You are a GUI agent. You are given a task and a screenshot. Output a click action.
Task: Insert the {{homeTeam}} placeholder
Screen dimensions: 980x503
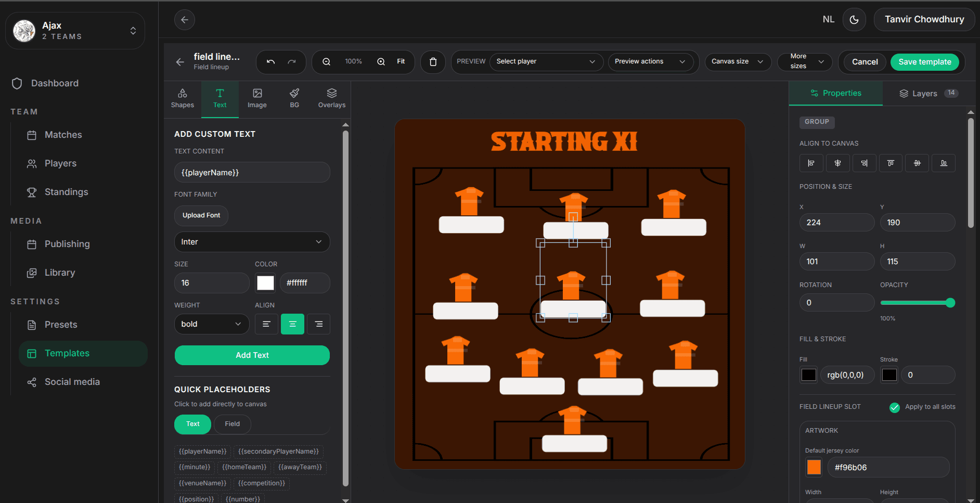coord(244,467)
